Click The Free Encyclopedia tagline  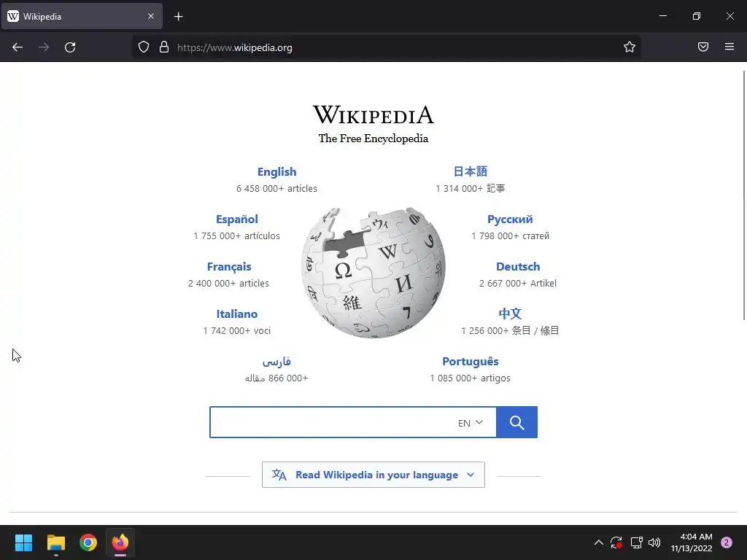click(373, 139)
